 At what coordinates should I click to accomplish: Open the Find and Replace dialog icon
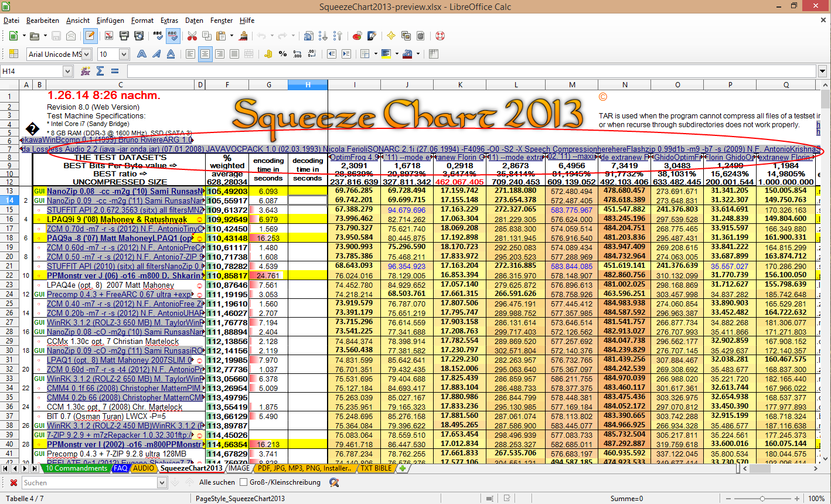(x=333, y=482)
